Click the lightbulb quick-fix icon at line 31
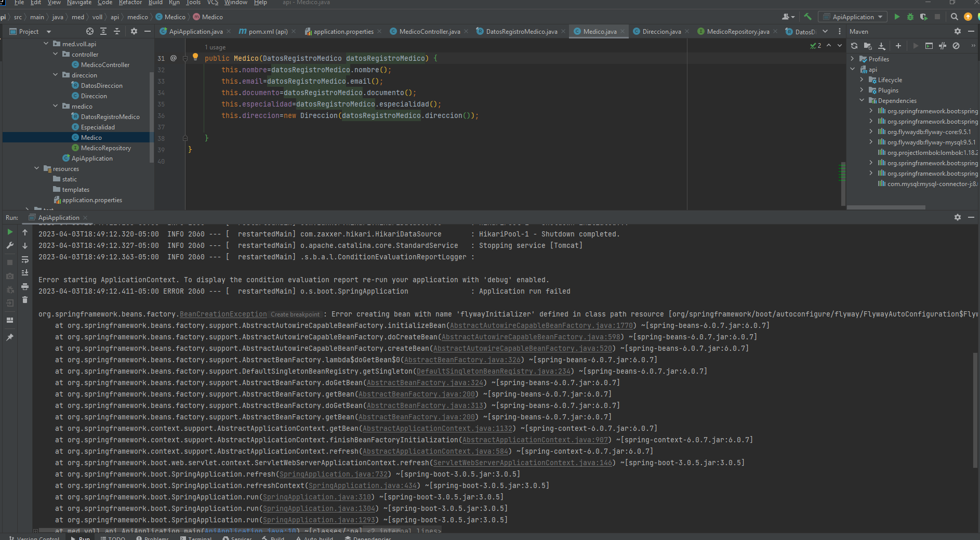 coord(195,57)
